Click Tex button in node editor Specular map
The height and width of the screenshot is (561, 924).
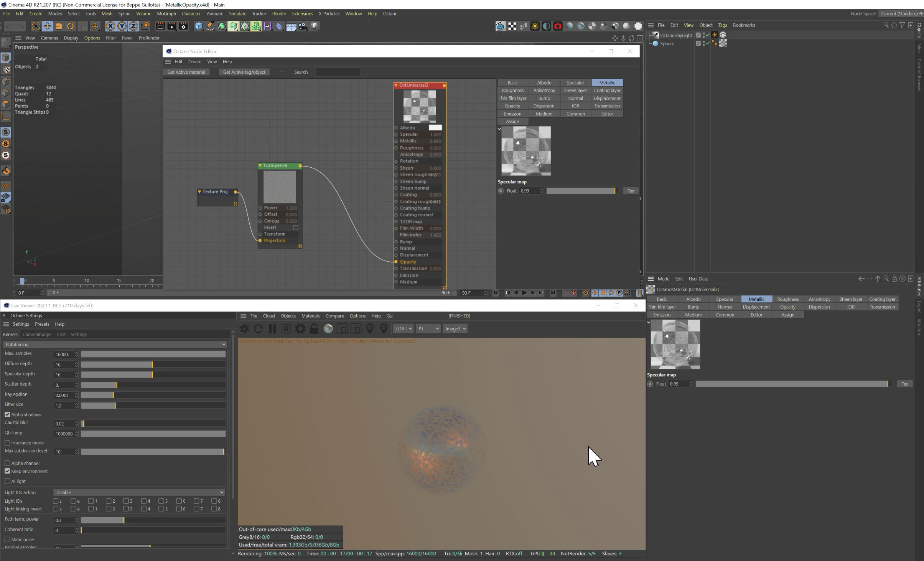pyautogui.click(x=631, y=191)
